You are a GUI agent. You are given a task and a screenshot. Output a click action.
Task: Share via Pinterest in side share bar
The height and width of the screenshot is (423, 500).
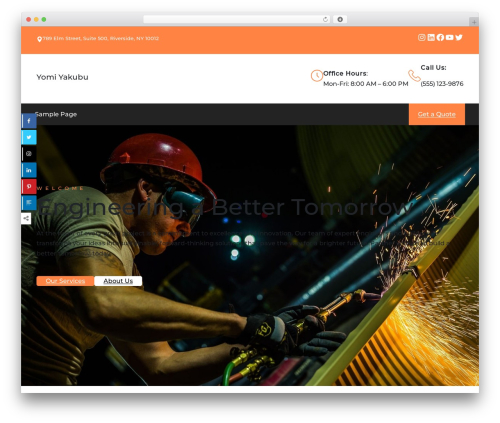click(x=29, y=186)
